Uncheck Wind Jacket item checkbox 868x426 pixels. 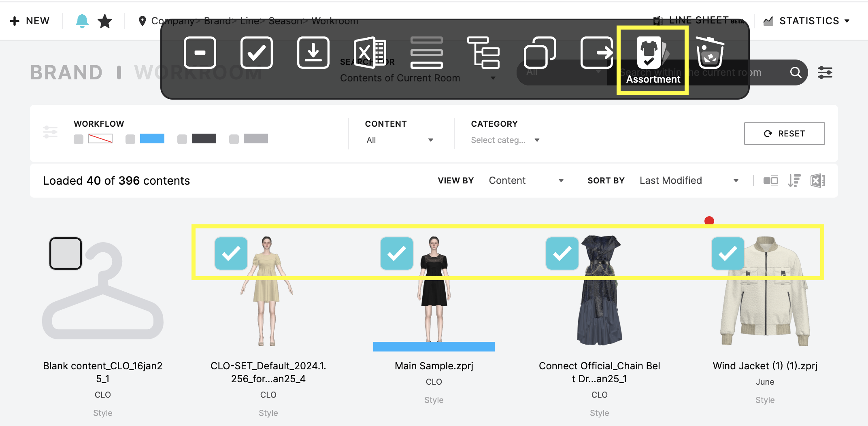[x=728, y=253]
